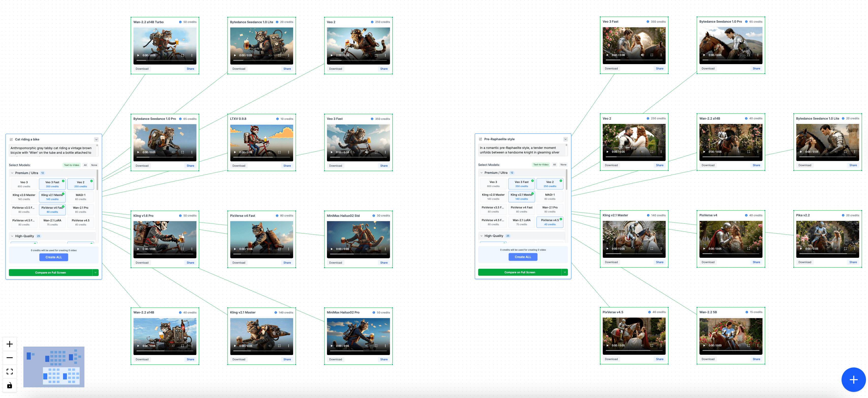Click the zoom out icon on the canvas controls
The image size is (868, 398).
tap(10, 358)
